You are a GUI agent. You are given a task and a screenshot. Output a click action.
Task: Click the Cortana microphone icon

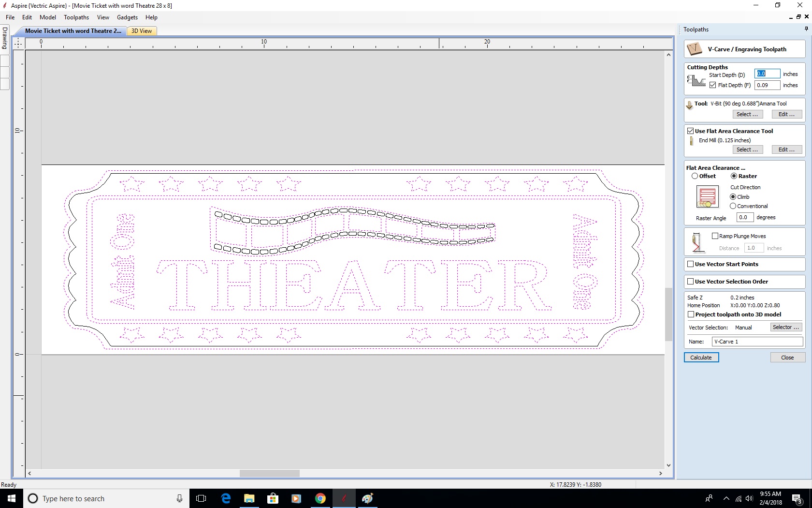coord(179,498)
